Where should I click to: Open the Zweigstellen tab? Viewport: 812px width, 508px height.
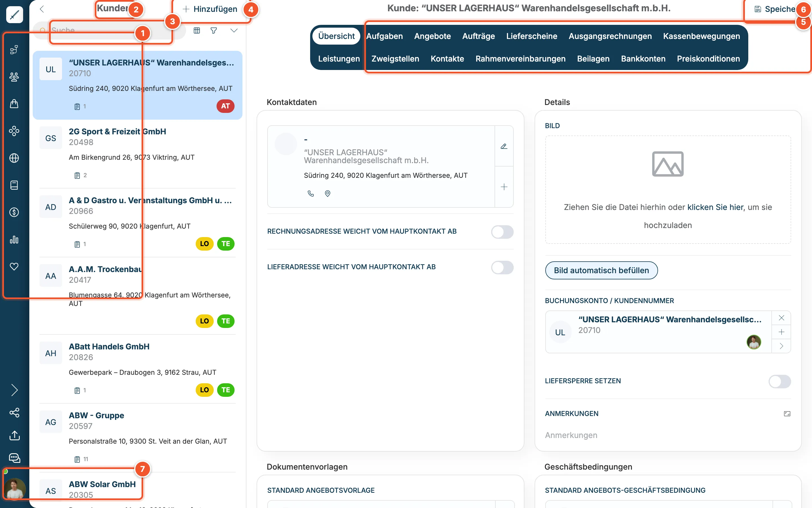click(395, 59)
